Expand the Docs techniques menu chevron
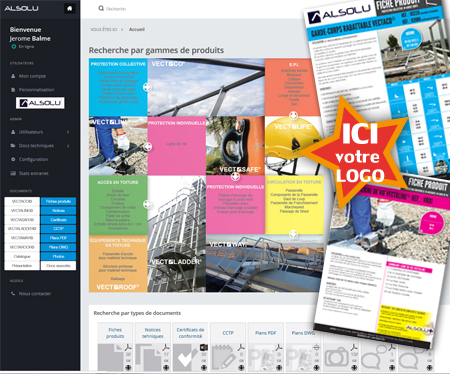 [x=68, y=146]
